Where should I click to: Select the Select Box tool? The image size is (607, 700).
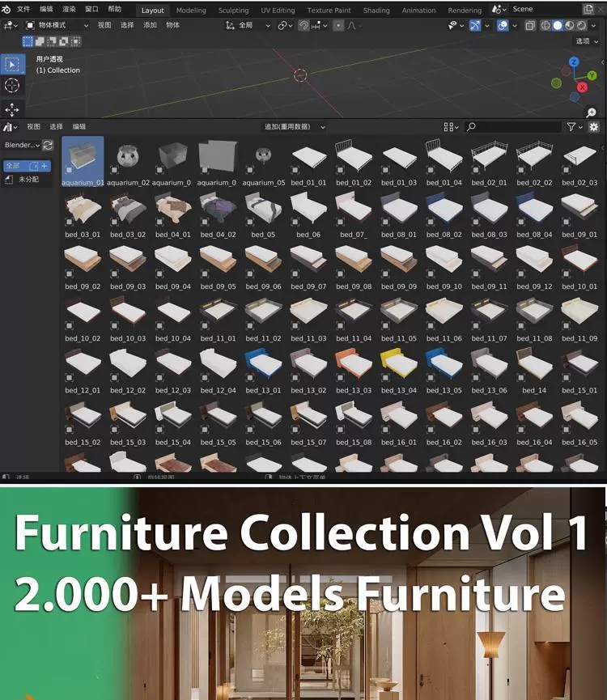coord(12,64)
